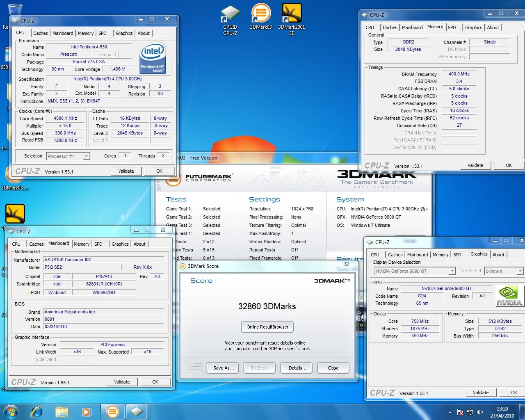Click the Details button
Viewport: 525px width, 420px height.
tap(297, 368)
